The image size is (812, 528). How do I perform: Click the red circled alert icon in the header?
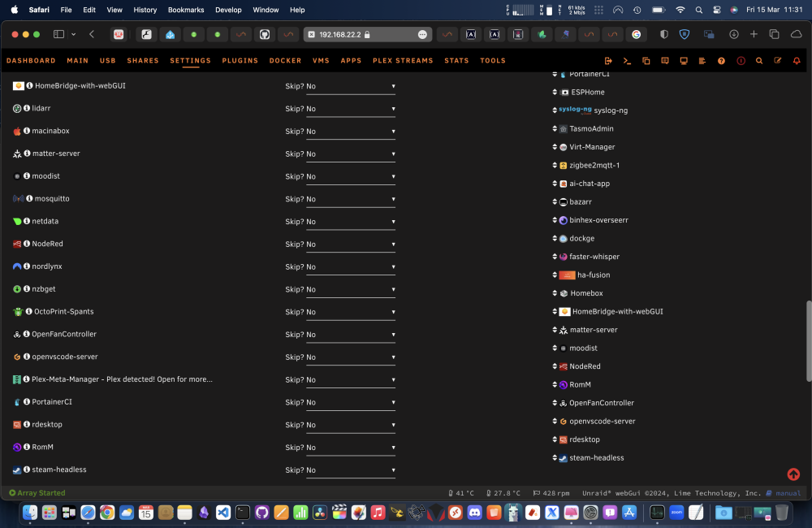(x=741, y=61)
